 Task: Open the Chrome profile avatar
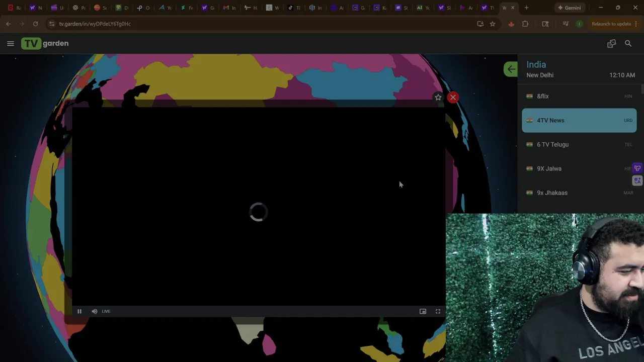click(579, 24)
